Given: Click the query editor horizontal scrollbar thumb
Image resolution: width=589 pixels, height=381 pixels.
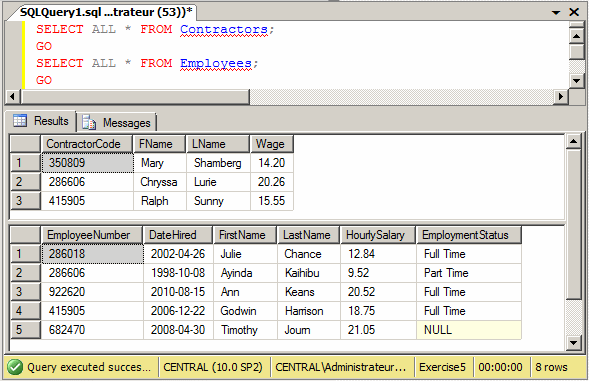Looking at the screenshot, I should coord(135,97).
